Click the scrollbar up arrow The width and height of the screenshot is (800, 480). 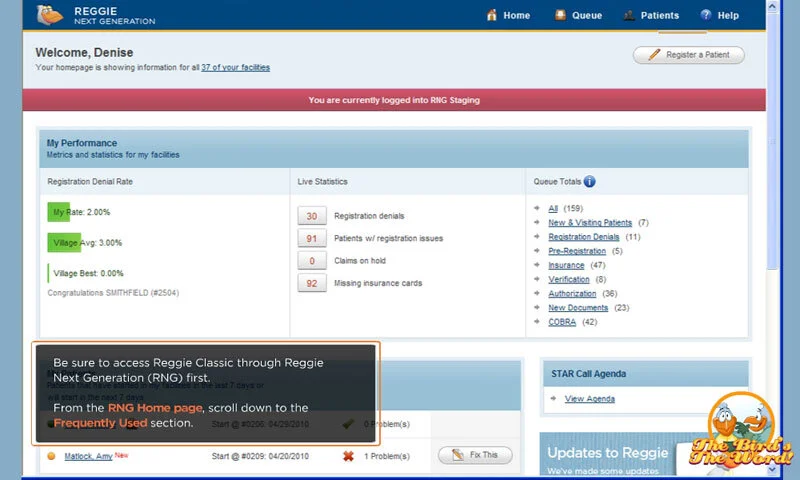(772, 7)
